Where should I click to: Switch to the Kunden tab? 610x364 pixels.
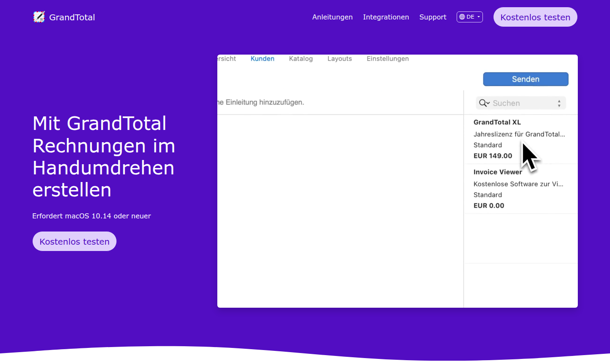(x=262, y=59)
